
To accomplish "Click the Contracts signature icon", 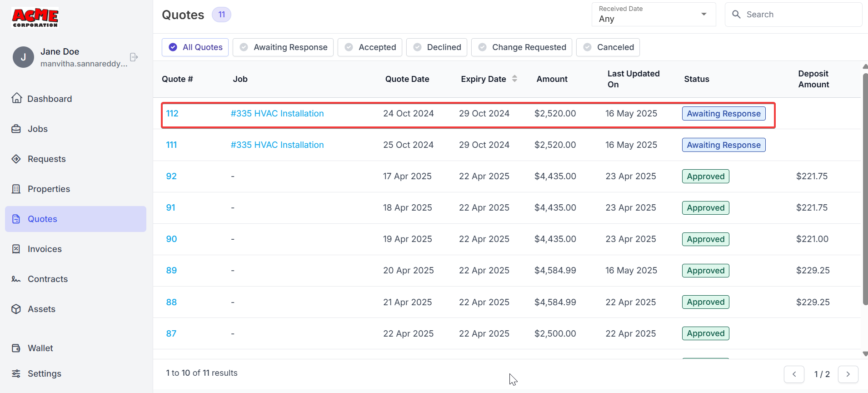I will click(x=16, y=279).
